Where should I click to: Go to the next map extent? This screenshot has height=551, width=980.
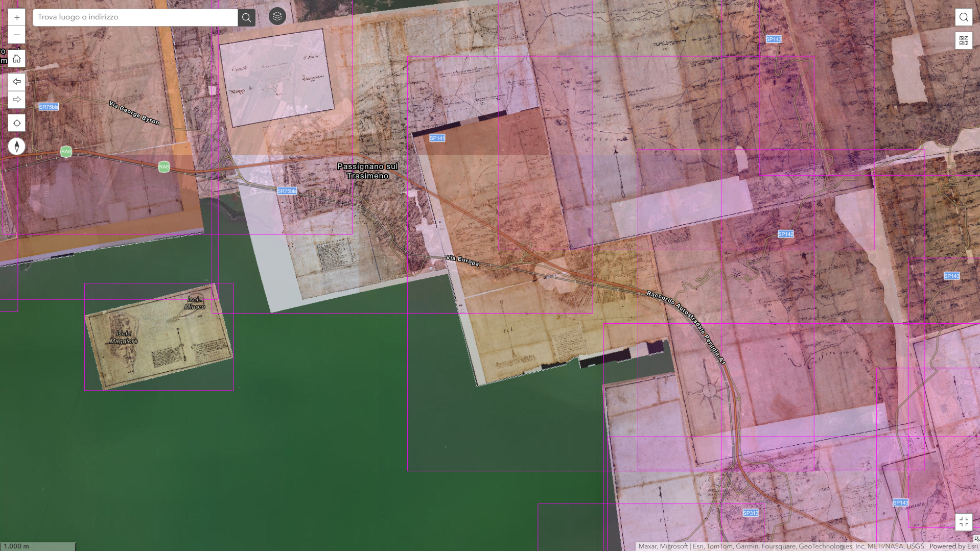pos(17,100)
